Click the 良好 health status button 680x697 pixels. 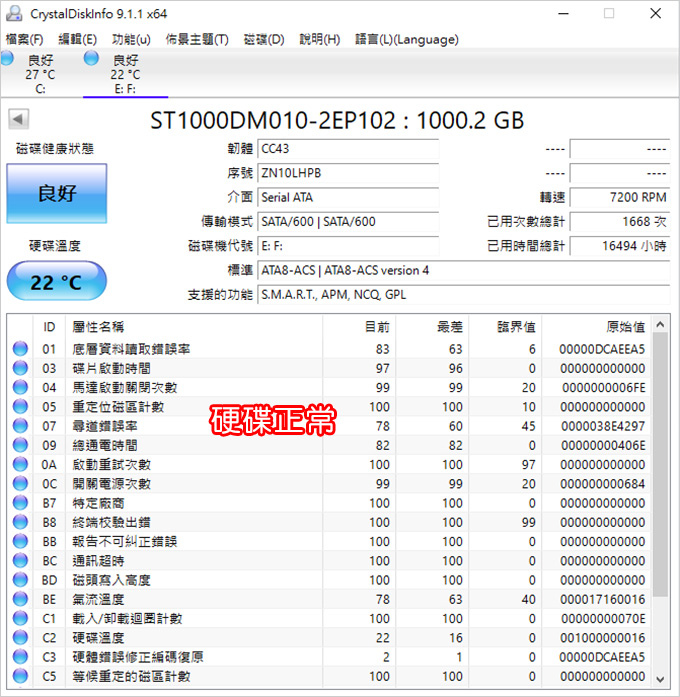point(57,193)
